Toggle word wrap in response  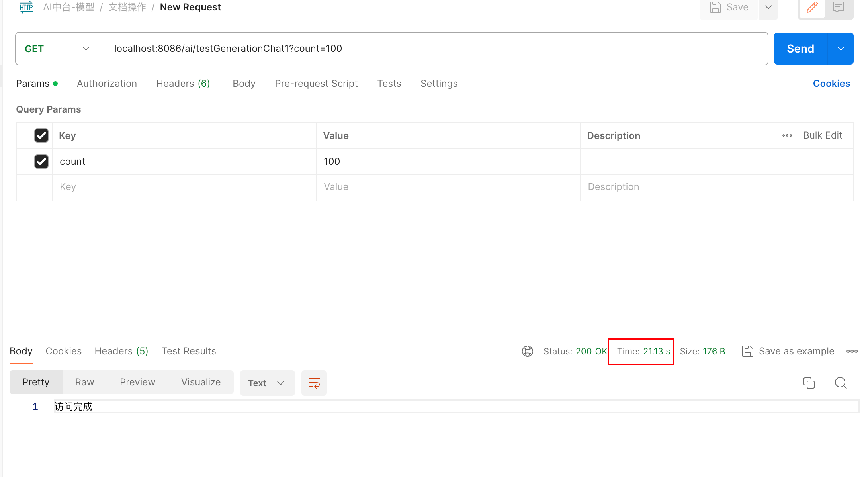pyautogui.click(x=314, y=383)
